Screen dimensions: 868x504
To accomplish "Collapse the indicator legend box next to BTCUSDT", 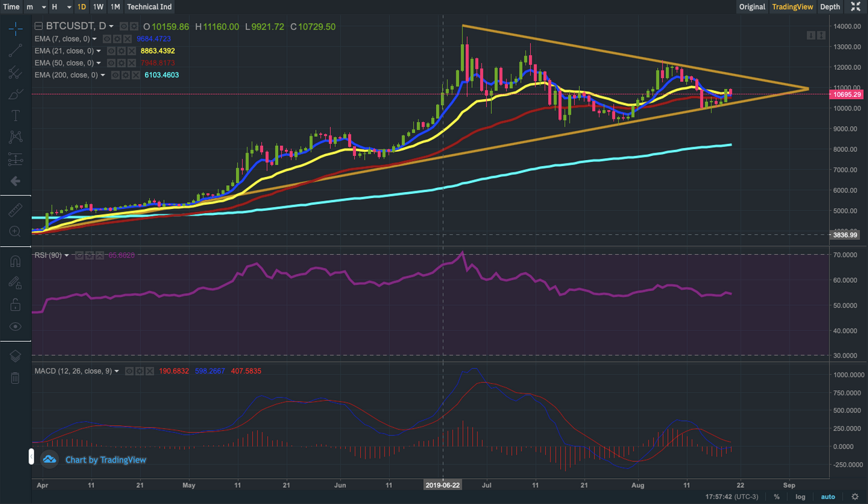I will (x=39, y=26).
